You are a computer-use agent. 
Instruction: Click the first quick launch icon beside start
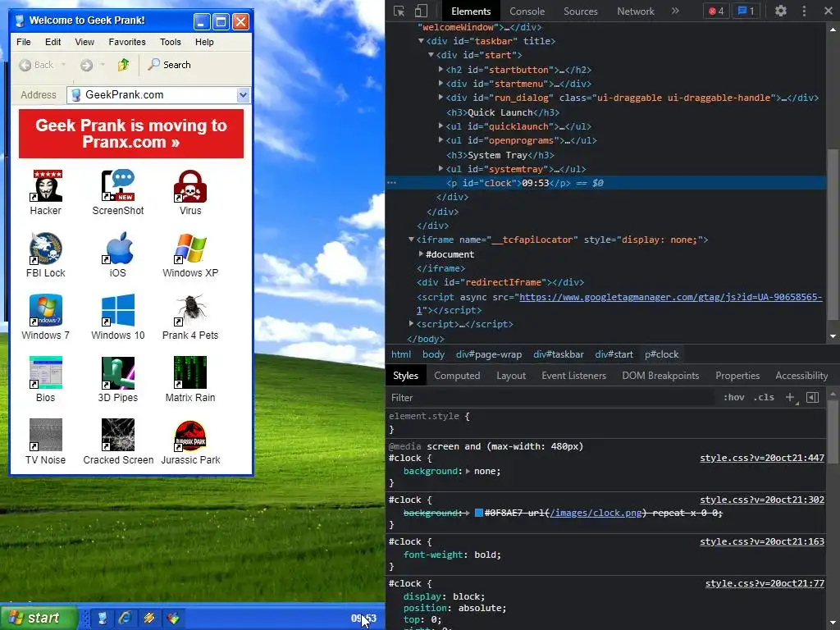102,618
